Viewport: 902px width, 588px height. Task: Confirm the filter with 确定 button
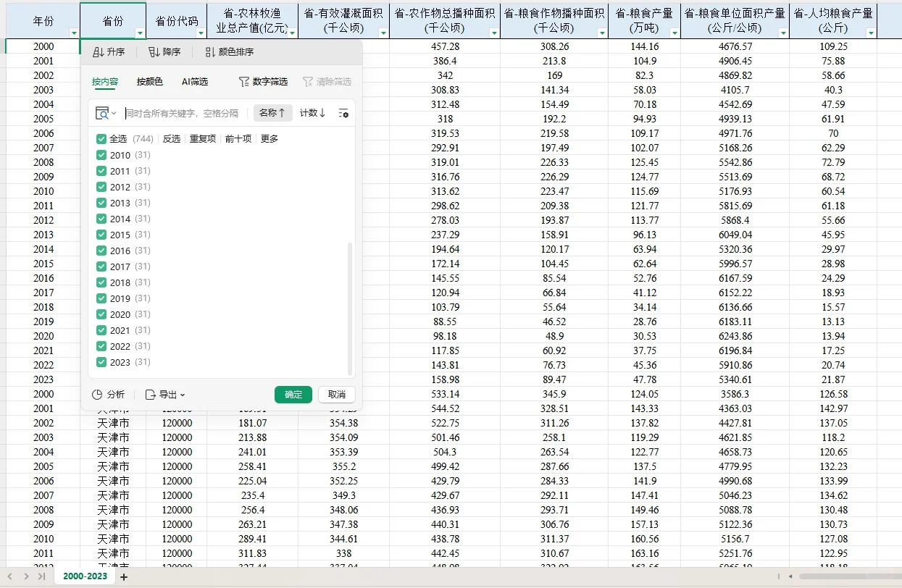tap(293, 395)
